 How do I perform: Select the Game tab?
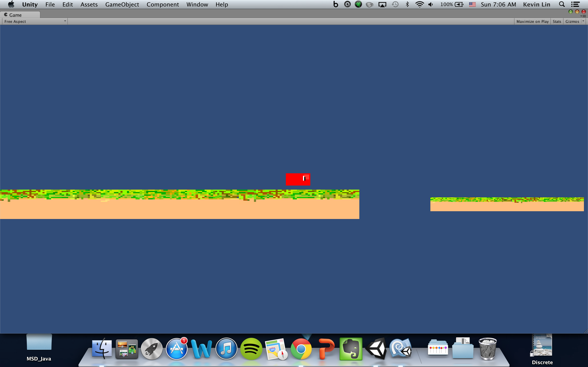pos(15,15)
